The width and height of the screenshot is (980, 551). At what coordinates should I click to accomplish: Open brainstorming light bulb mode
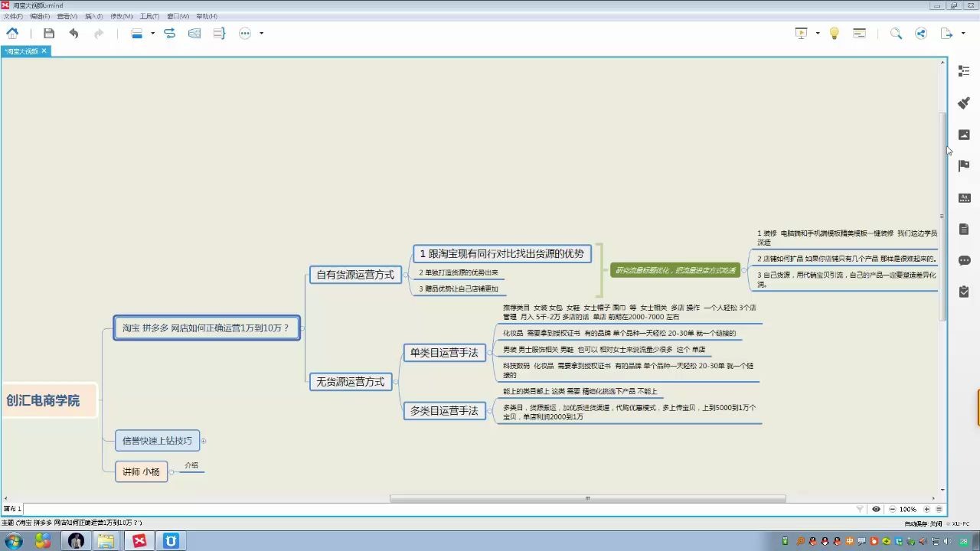click(835, 33)
